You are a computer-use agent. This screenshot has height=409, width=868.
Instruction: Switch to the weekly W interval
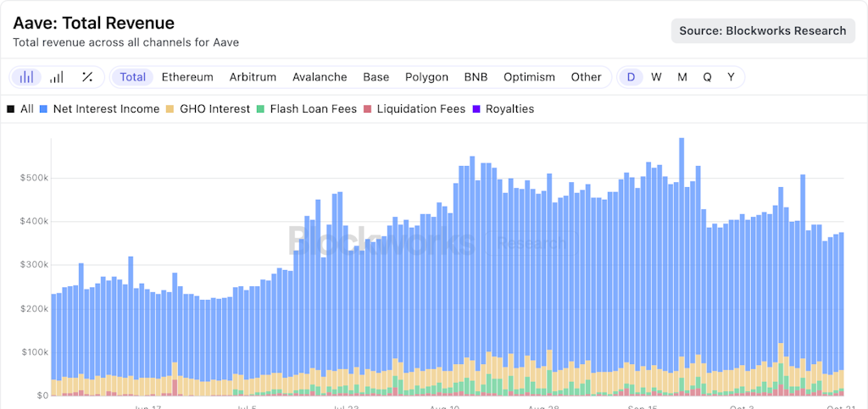(656, 77)
